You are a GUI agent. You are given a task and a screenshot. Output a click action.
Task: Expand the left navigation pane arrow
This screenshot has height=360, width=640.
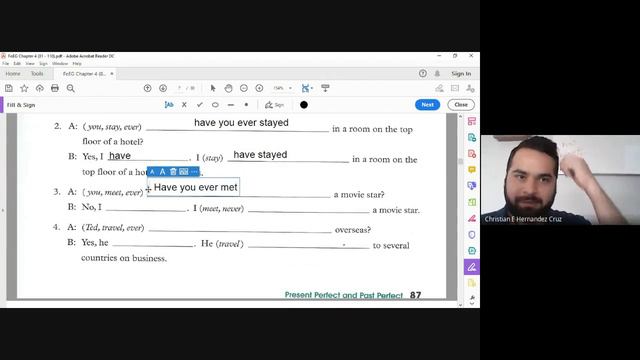[2, 210]
